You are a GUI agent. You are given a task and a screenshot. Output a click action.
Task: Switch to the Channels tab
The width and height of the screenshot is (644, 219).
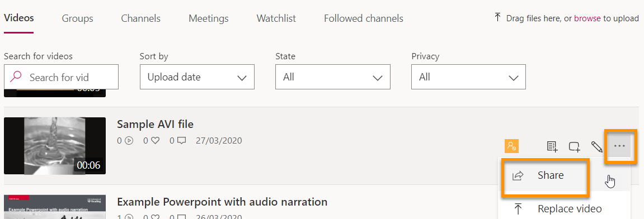click(141, 18)
